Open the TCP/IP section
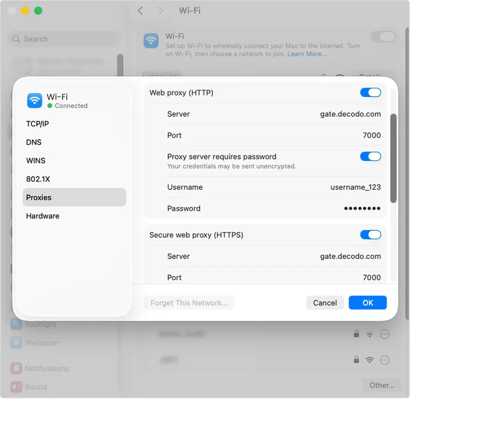Viewport: 504px width, 429px height. click(37, 124)
